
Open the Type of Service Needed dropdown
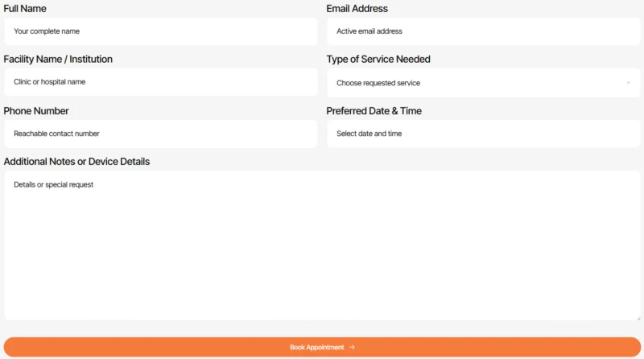(x=484, y=83)
